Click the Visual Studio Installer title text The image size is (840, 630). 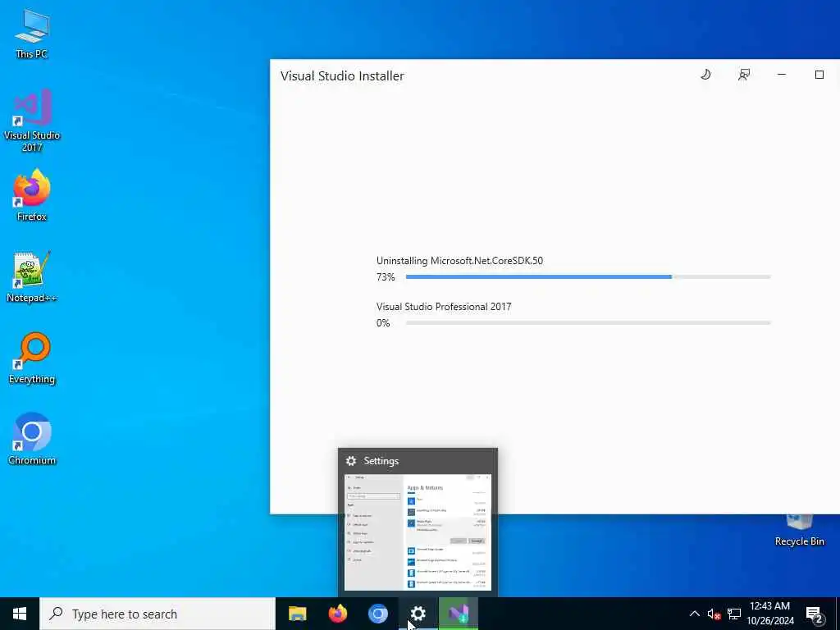(x=342, y=76)
